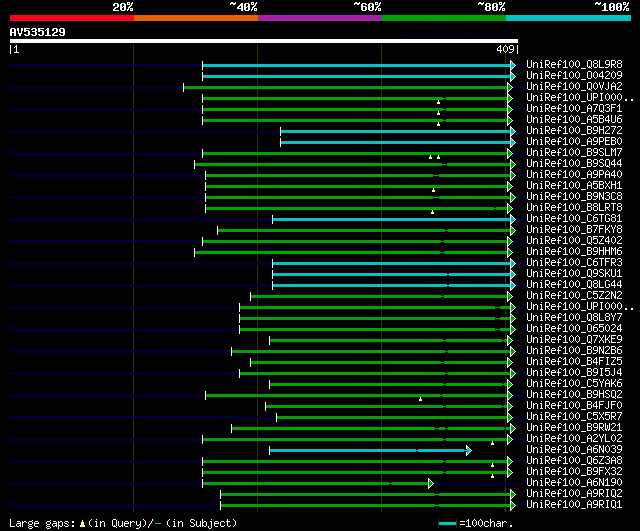This screenshot has width=640, height=531.
Task: Click the purple ~60% identity legend segment
Action: point(320,18)
